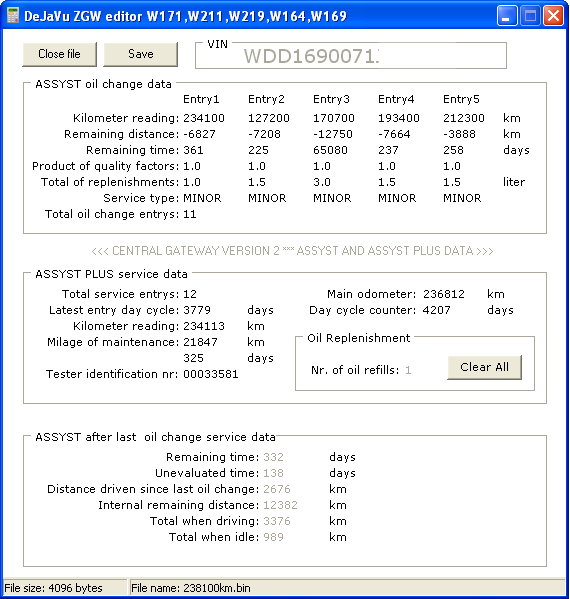
Task: Click File size 4096 bytes in status bar
Action: tap(53, 588)
